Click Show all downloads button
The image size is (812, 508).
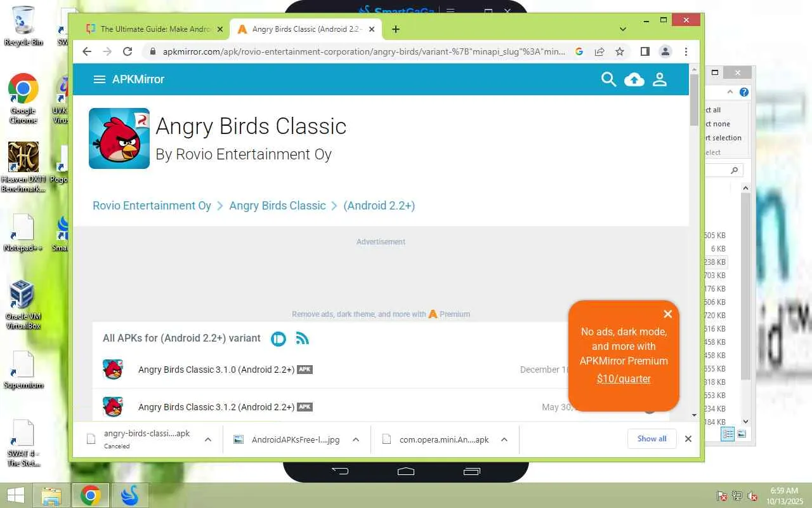(652, 439)
